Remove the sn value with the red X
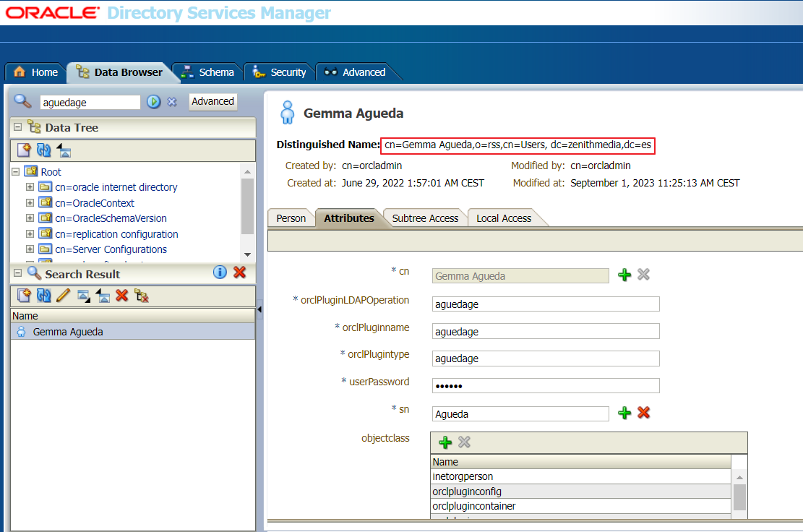 pos(643,413)
